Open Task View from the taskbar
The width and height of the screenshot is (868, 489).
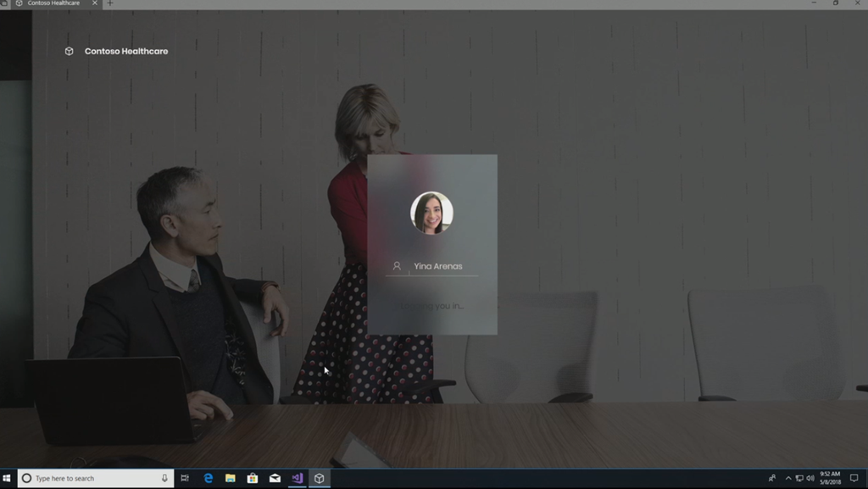tap(185, 479)
